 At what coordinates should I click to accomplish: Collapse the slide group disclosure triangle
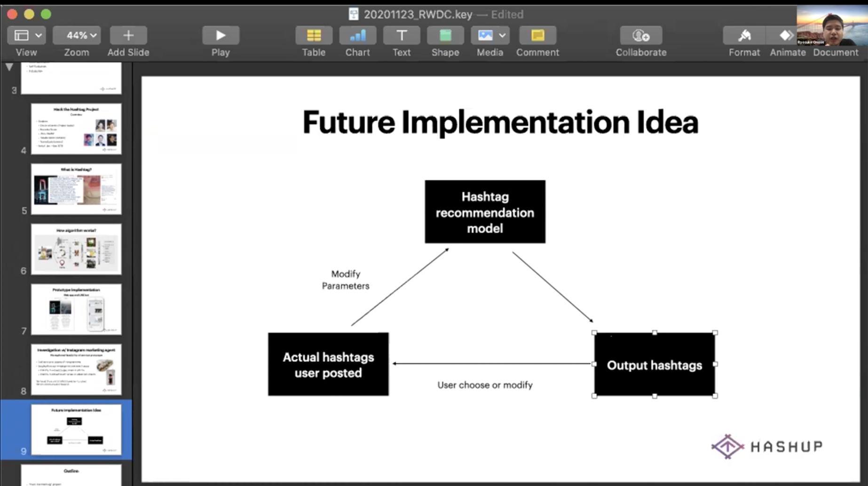coord(9,68)
